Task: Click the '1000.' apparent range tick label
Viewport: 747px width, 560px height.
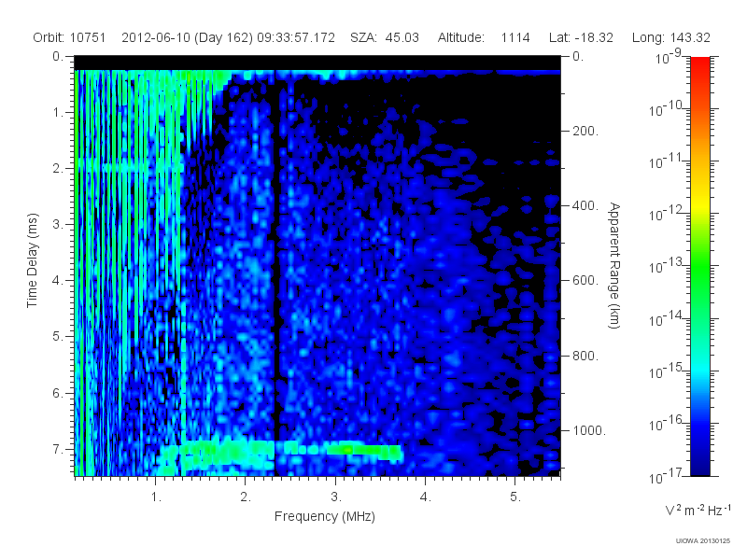Action: [589, 430]
